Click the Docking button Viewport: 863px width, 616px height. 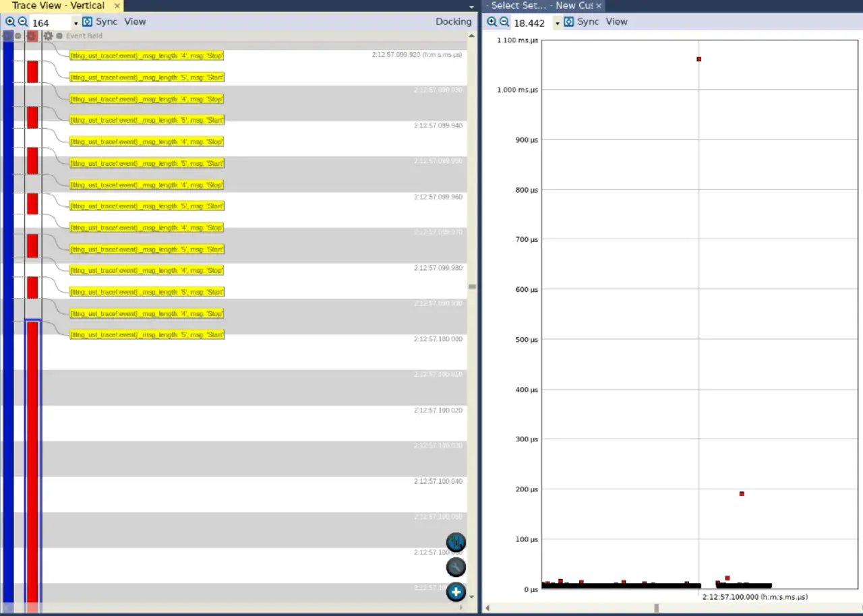pos(453,22)
